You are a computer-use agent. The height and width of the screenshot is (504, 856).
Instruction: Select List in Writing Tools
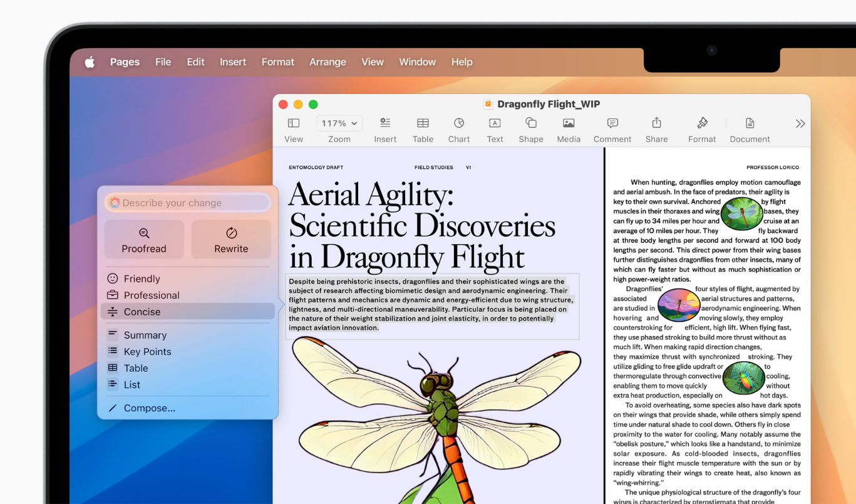tap(188, 384)
